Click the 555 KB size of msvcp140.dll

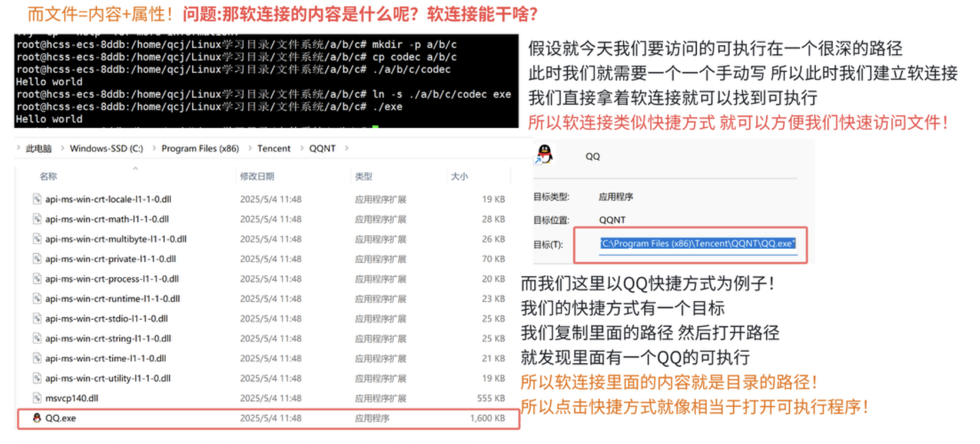[x=491, y=398]
